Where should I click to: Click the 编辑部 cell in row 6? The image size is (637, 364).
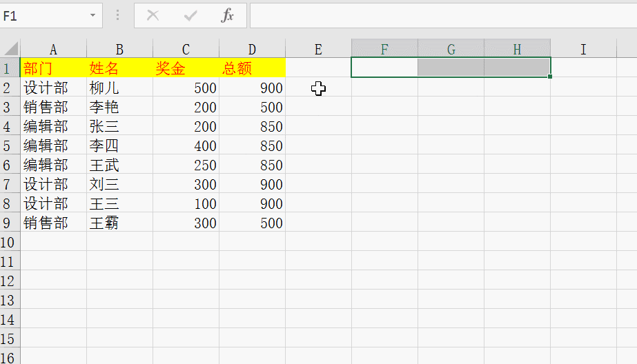53,164
